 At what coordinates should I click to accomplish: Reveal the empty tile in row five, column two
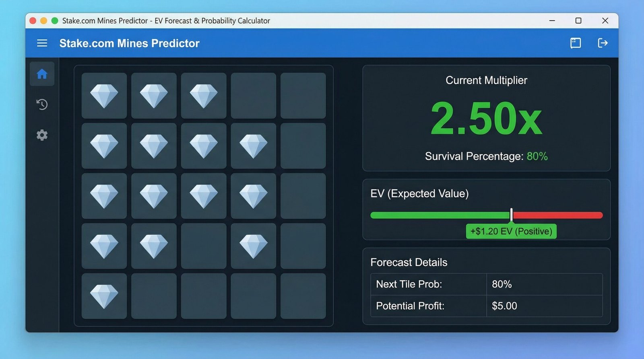pyautogui.click(x=154, y=296)
